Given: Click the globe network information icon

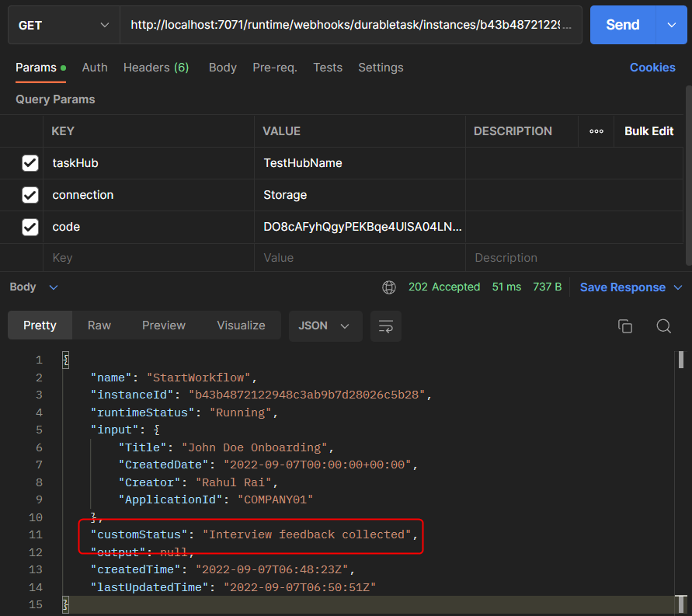Looking at the screenshot, I should tap(389, 287).
